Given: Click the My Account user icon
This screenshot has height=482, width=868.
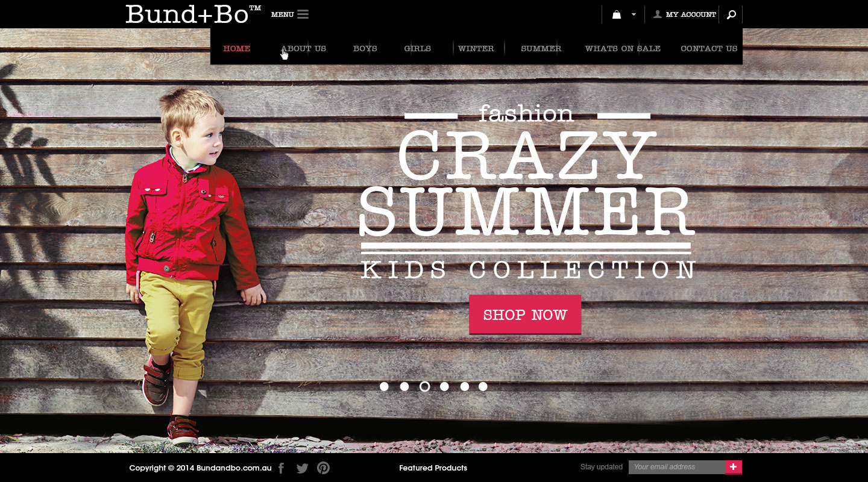Looking at the screenshot, I should [658, 14].
